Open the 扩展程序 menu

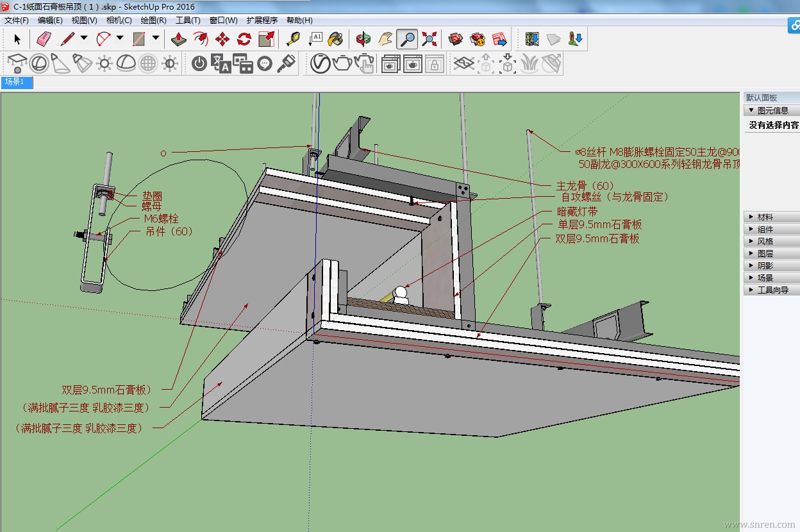coord(262,20)
